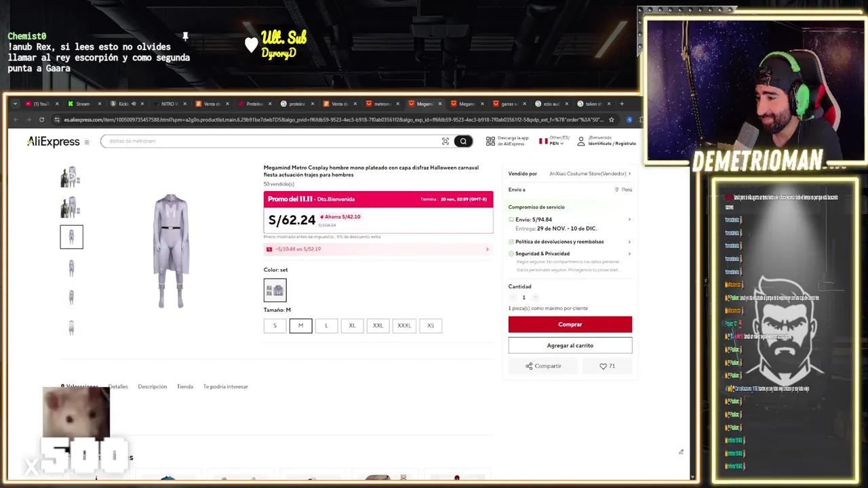Decrease quantity with the minus button

click(x=513, y=298)
